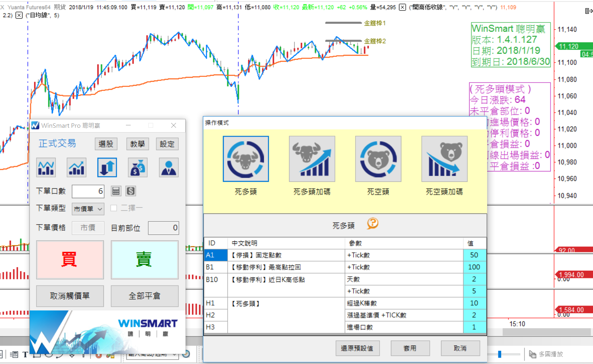Expand the product/period dropdown arrow in bottom toolbar

[x=174, y=354]
